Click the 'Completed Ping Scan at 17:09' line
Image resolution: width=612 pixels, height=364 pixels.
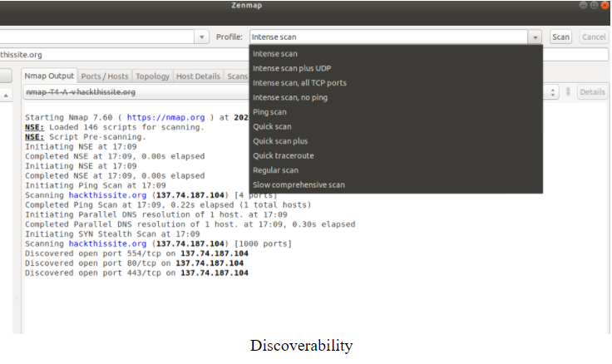[168, 204]
